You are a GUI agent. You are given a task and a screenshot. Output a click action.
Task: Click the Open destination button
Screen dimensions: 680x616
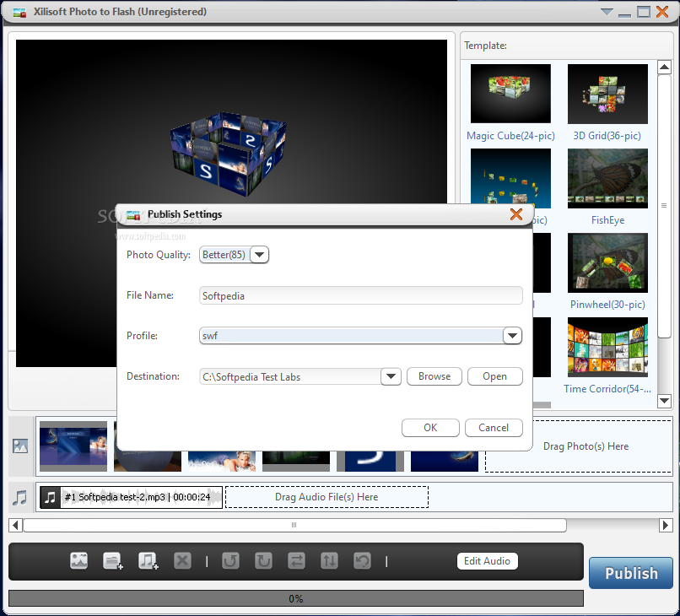495,376
